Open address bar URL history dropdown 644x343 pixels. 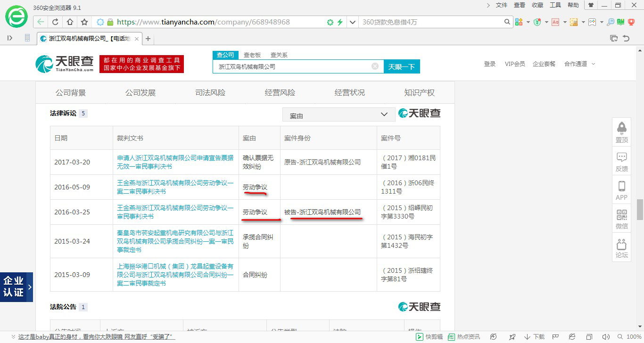click(x=352, y=22)
